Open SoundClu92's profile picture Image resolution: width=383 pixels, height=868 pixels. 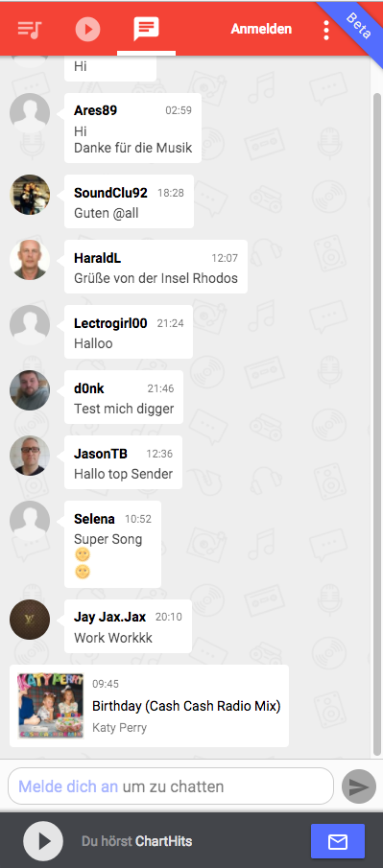tap(30, 195)
